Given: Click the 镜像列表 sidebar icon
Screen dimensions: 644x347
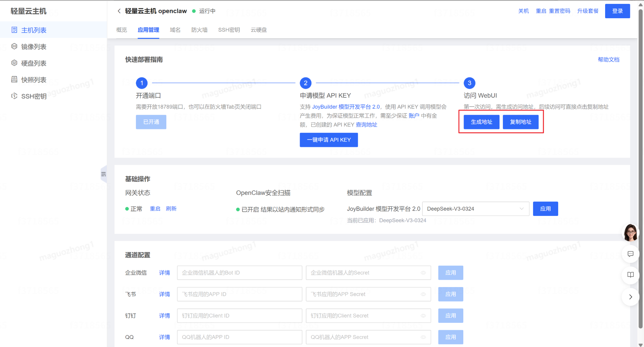Looking at the screenshot, I should click(14, 46).
